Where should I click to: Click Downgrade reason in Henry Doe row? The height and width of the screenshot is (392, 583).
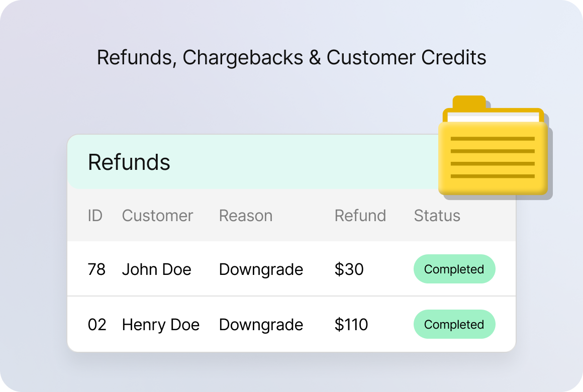[261, 325]
